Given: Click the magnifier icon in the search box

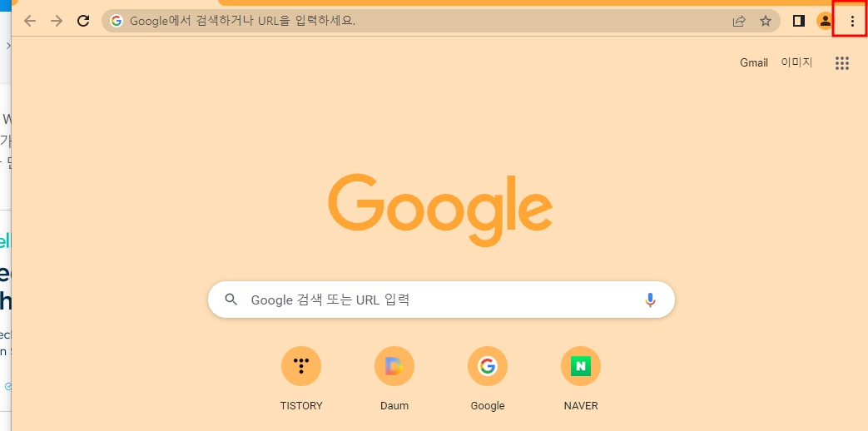Looking at the screenshot, I should (231, 300).
